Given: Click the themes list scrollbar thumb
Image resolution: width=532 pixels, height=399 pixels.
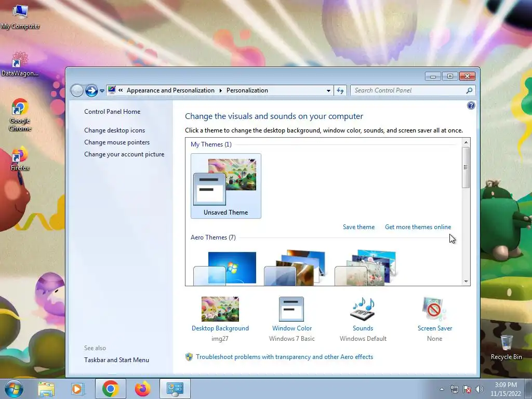Looking at the screenshot, I should click(466, 167).
